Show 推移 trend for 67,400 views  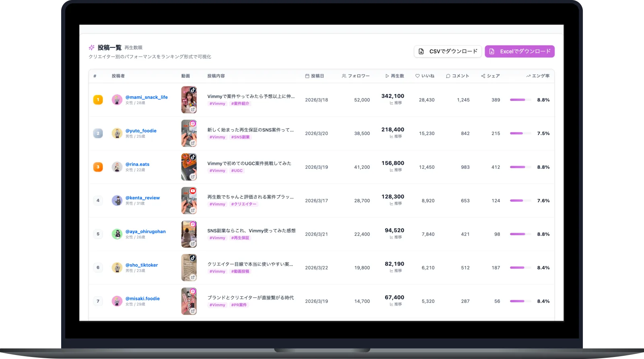tap(396, 304)
